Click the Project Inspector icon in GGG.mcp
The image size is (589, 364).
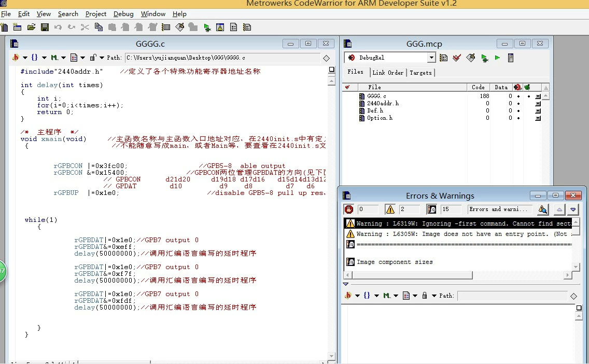pyautogui.click(x=511, y=58)
